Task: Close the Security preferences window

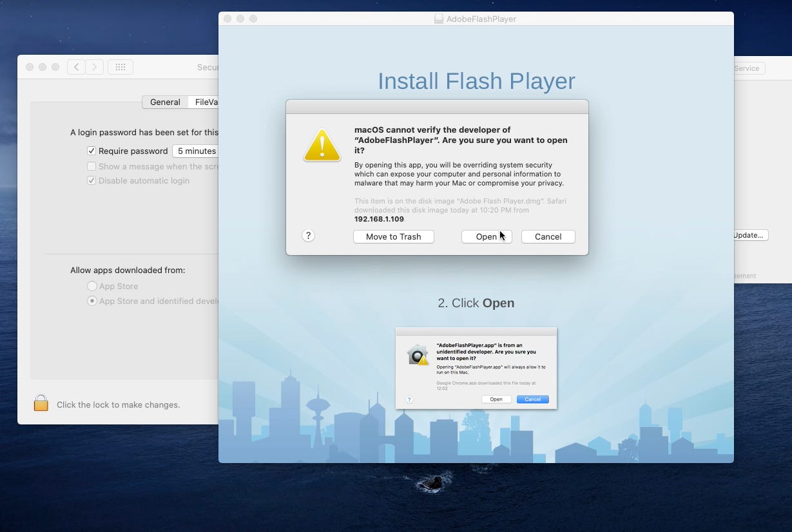Action: [30, 67]
